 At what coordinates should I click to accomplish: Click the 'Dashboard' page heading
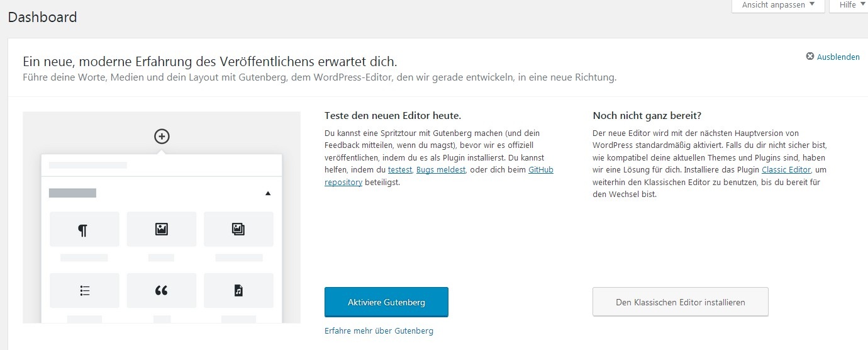[x=43, y=17]
